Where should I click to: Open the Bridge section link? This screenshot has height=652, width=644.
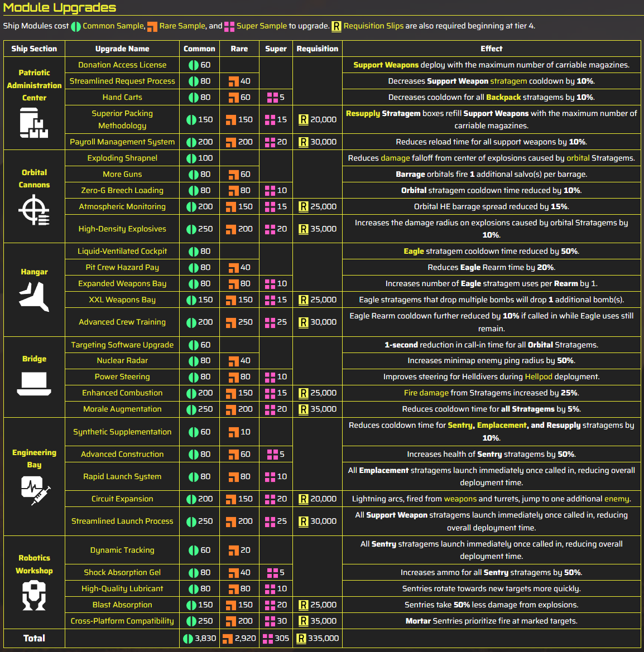click(34, 359)
